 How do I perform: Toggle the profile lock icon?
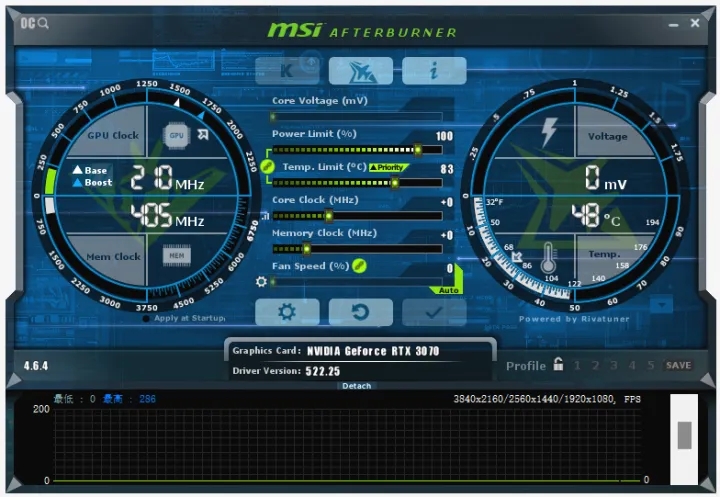(558, 364)
